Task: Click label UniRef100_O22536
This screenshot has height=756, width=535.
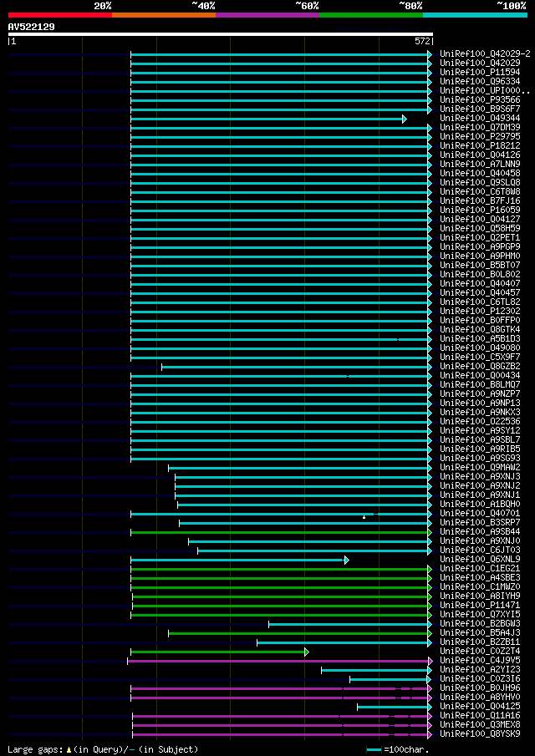Action: pos(480,422)
